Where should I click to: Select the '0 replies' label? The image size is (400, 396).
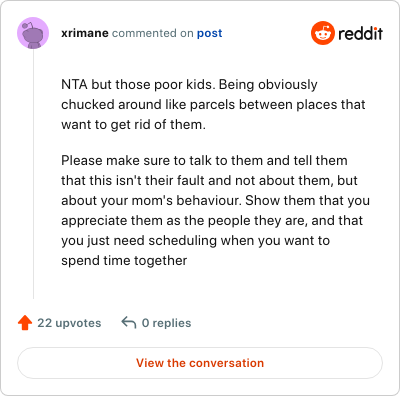[x=166, y=323]
